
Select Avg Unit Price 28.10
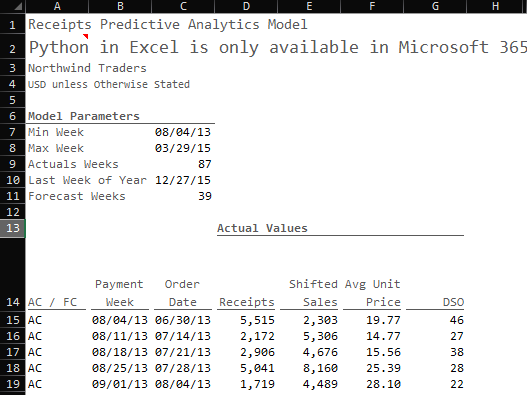point(383,384)
